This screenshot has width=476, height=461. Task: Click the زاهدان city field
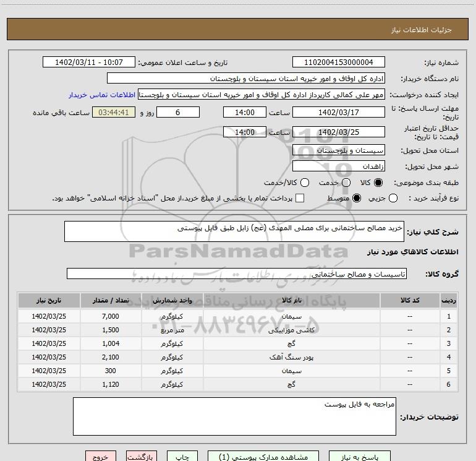339,166
